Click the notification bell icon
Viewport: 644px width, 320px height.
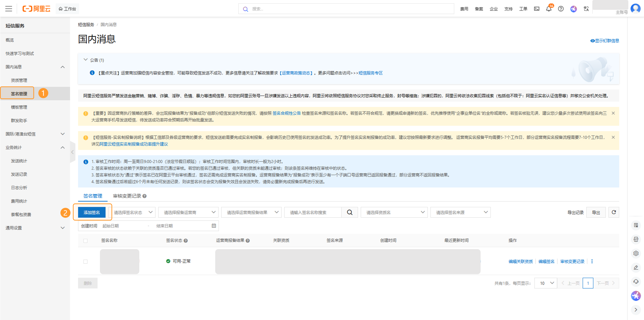pos(548,9)
